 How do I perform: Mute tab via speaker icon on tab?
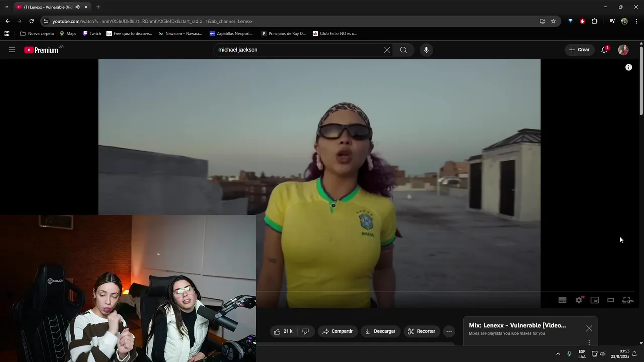coord(77,7)
